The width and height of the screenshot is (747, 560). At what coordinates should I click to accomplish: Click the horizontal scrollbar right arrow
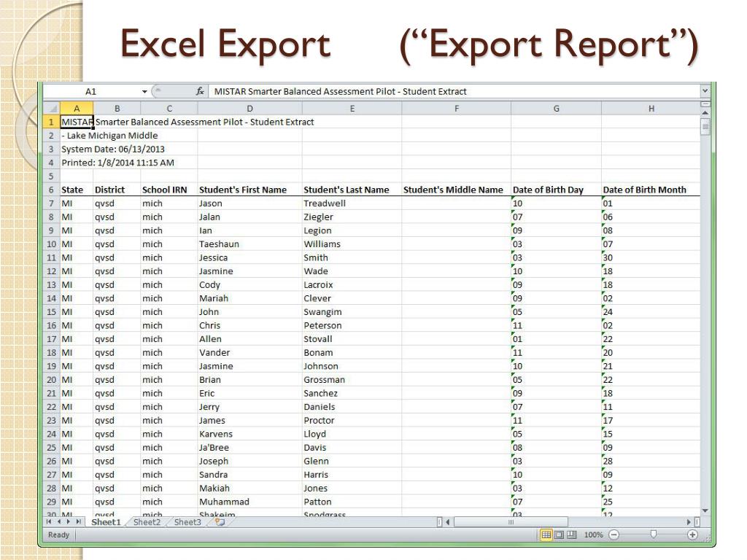pos(689,522)
